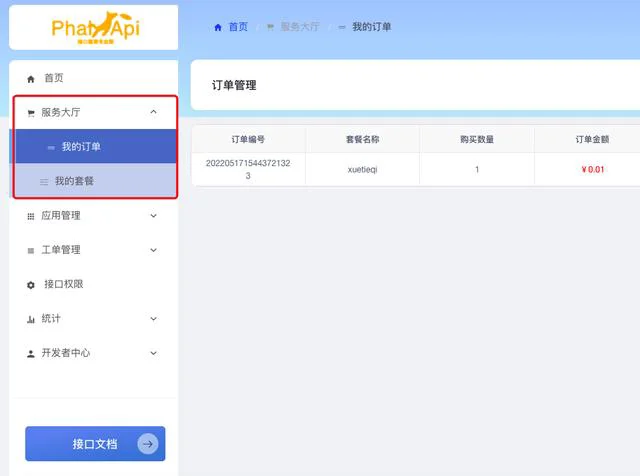Click the user icon beside 开发者中心

31,354
